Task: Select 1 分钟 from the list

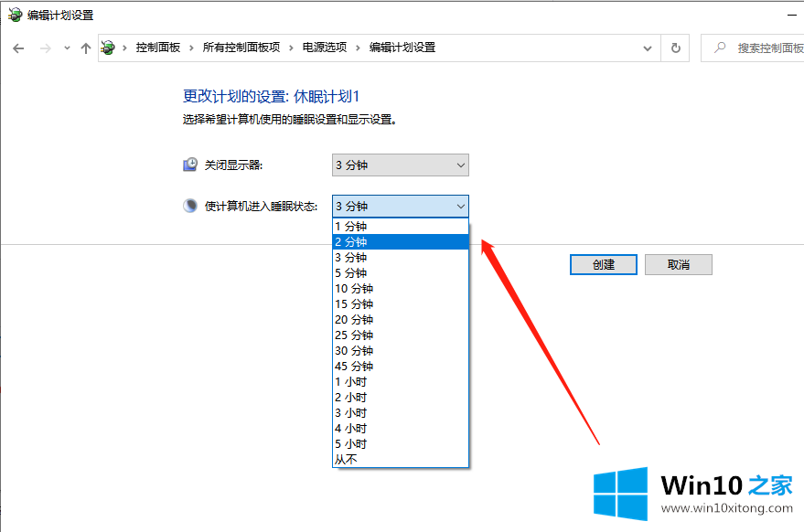Action: pos(401,227)
